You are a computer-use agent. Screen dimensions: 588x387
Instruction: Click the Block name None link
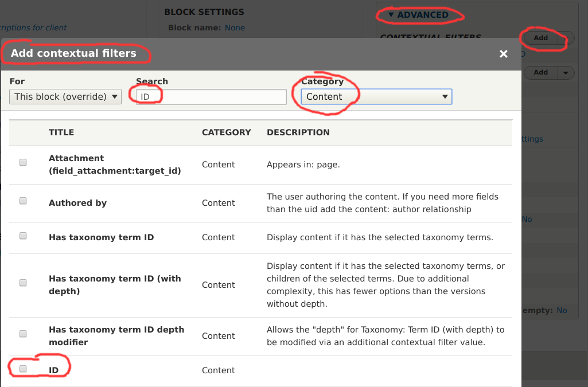coord(235,28)
